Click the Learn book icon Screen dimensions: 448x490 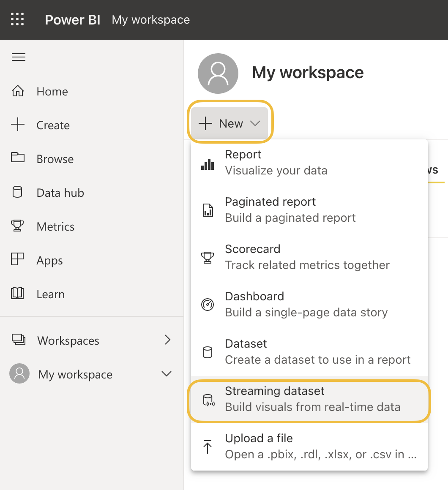(17, 294)
